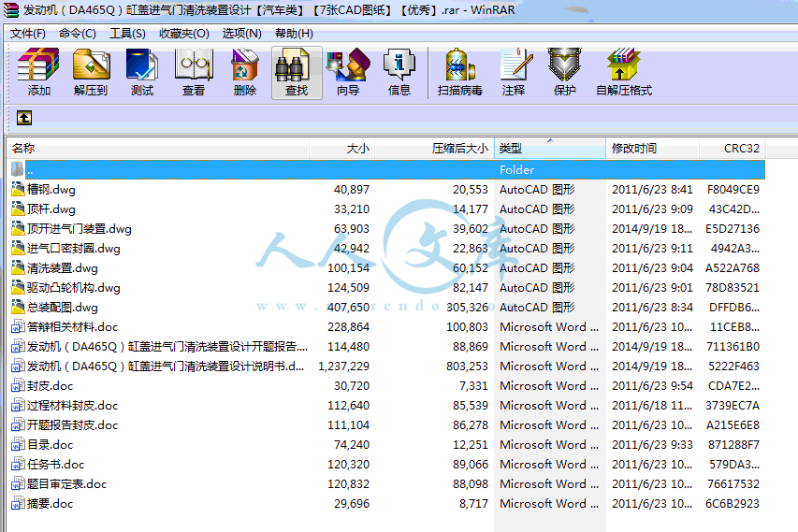Select the 开题报告 document for DA465Q

[167, 347]
